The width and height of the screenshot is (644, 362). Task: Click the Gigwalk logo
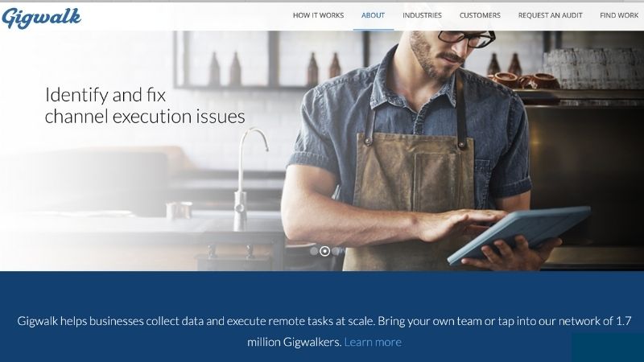[41, 17]
